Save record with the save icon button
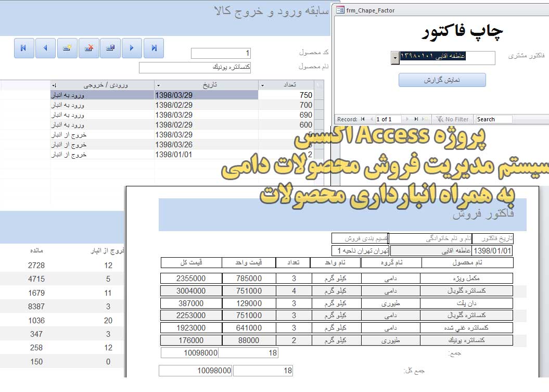 (x=110, y=48)
